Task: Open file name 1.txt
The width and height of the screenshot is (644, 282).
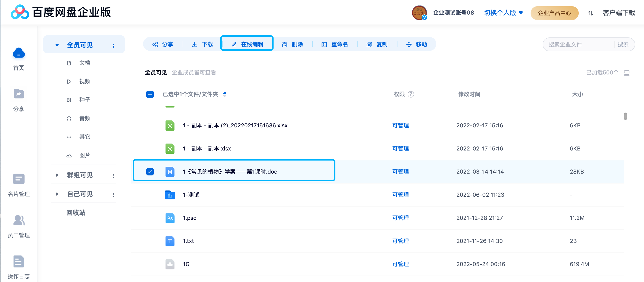Action: click(x=188, y=241)
